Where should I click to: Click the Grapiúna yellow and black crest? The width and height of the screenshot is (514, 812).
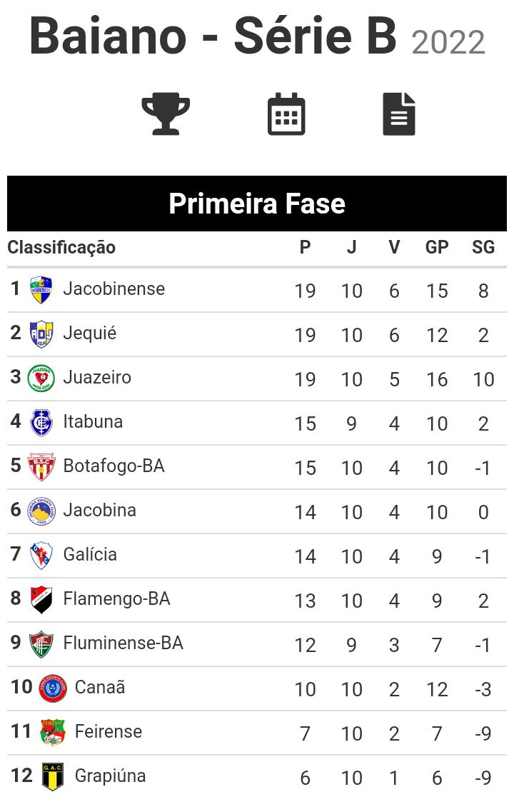coord(53,776)
